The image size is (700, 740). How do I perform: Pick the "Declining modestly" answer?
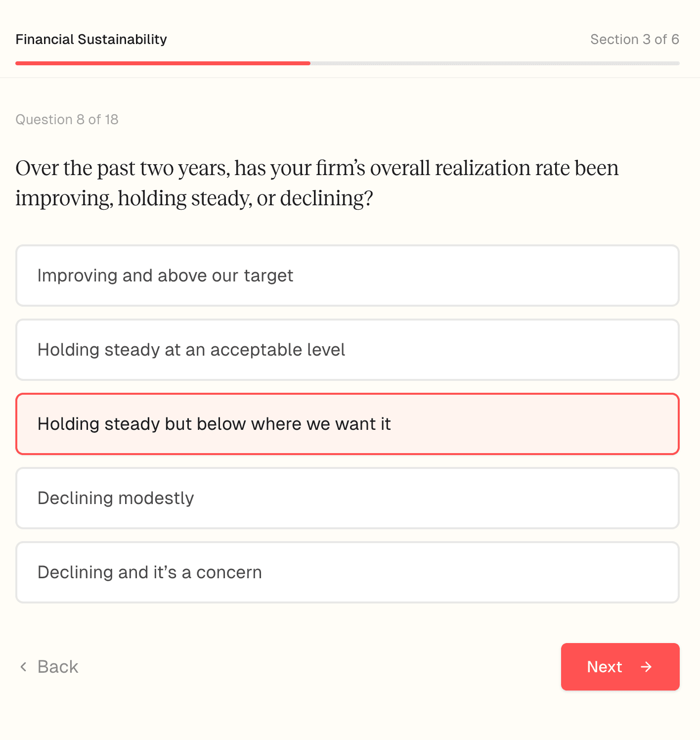pos(347,498)
